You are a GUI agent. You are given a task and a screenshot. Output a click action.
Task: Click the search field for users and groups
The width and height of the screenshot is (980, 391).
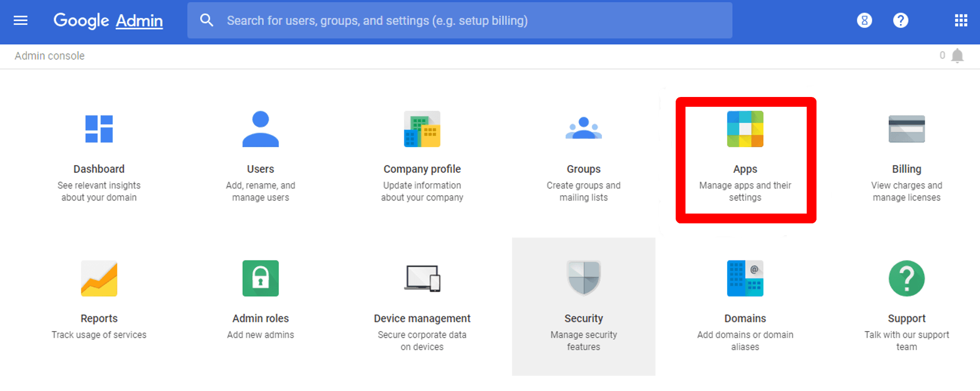click(x=460, y=21)
